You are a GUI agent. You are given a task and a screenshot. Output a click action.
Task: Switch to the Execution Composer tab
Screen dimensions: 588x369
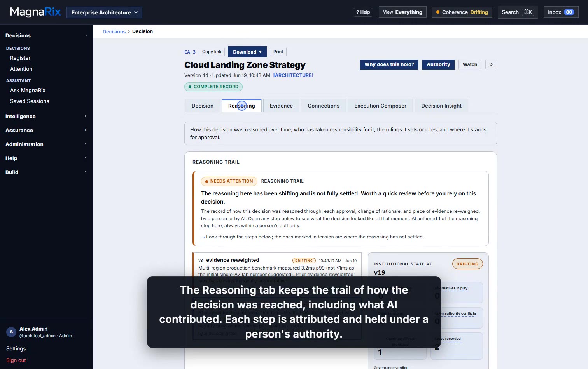pyautogui.click(x=380, y=106)
